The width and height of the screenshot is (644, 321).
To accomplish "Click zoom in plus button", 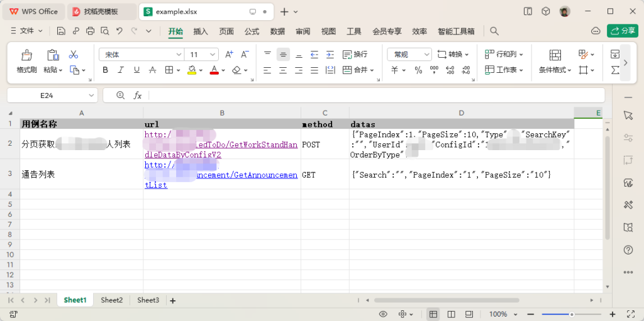I will [613, 315].
